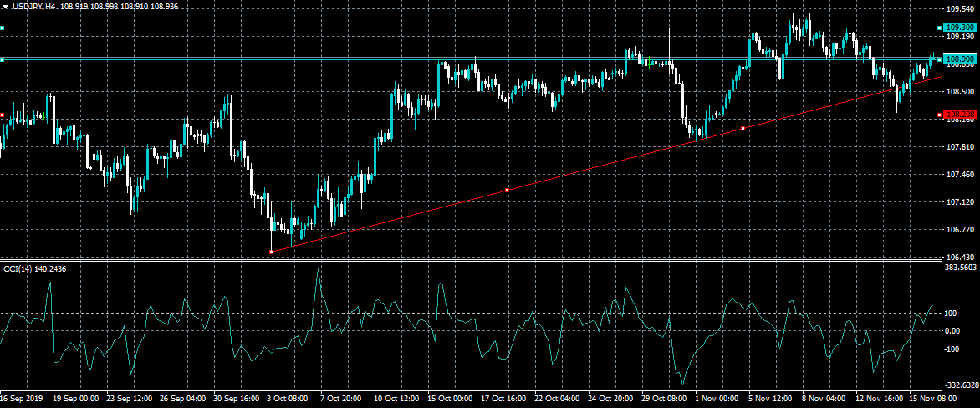Click the 0.00 level on the CCI scale

pyautogui.click(x=954, y=331)
